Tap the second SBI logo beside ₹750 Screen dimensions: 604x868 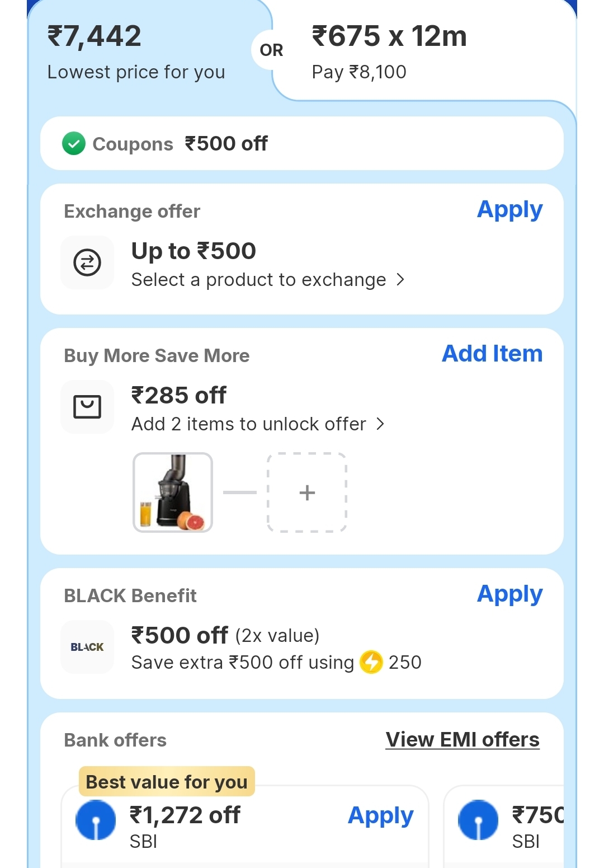(478, 820)
